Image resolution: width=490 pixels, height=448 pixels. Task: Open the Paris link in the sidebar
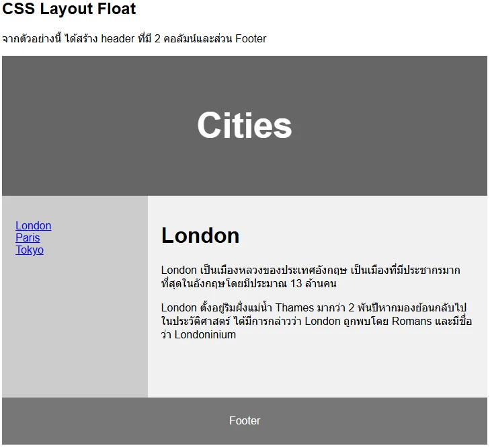click(28, 238)
